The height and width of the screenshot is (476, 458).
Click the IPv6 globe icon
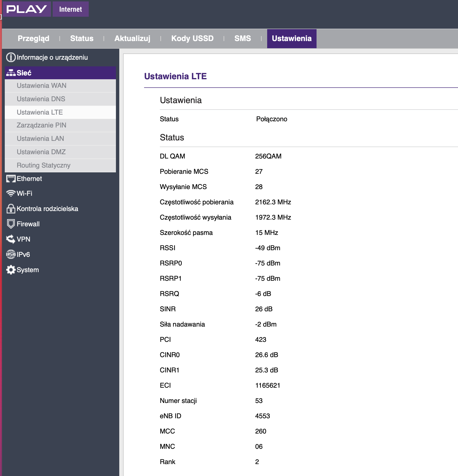click(11, 254)
